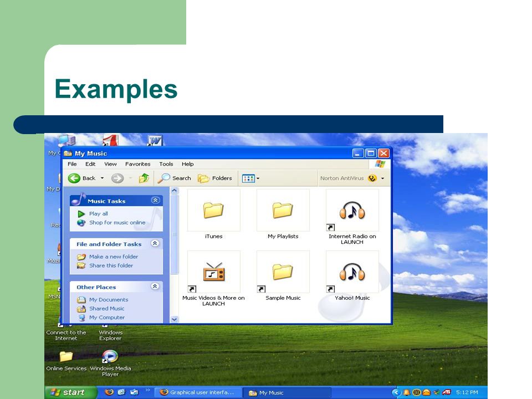
Task: Click Firefox icon in Quick Launch
Action: (109, 392)
